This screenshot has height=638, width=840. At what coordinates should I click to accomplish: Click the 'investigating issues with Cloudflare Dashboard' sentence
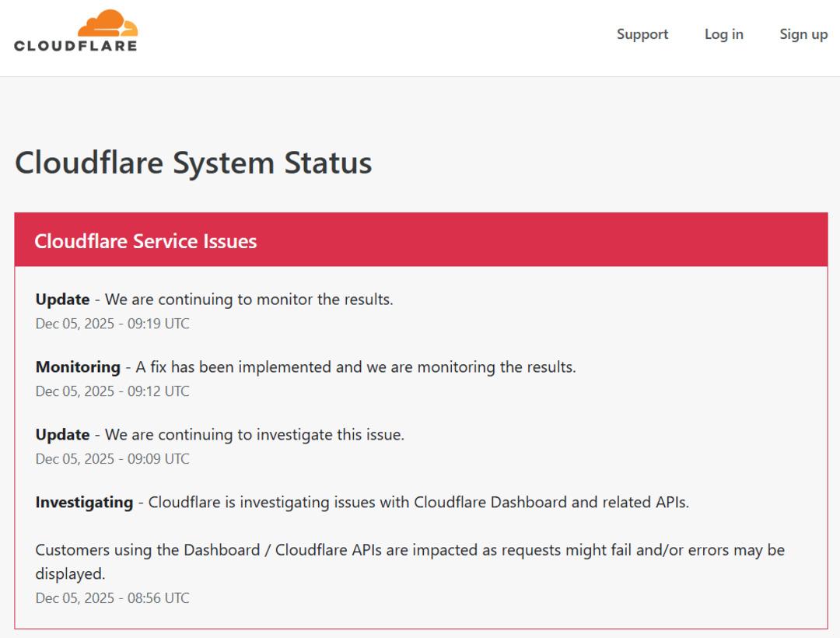tap(418, 503)
